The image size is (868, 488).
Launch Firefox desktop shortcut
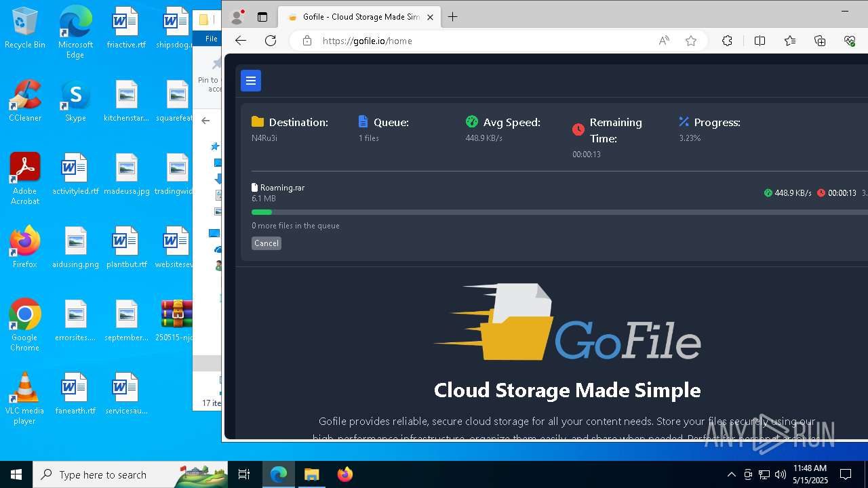[x=25, y=247]
